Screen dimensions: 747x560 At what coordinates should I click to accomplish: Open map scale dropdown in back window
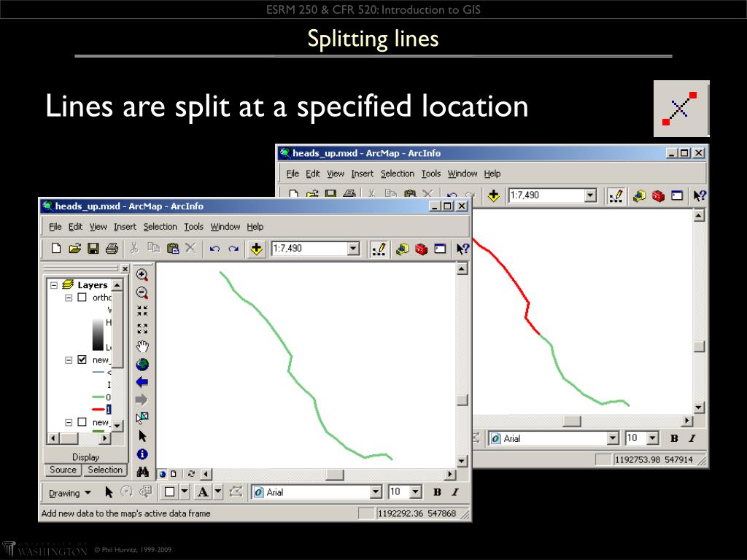tap(590, 195)
